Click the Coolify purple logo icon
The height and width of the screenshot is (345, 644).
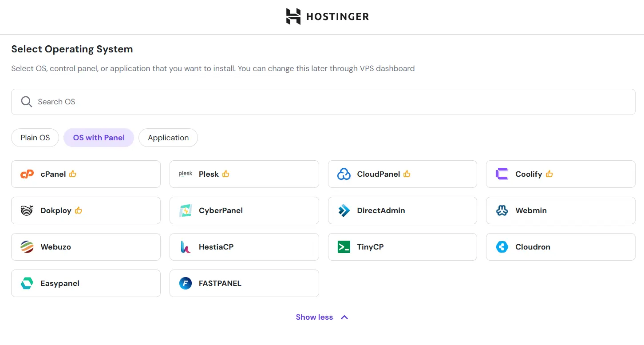click(502, 174)
